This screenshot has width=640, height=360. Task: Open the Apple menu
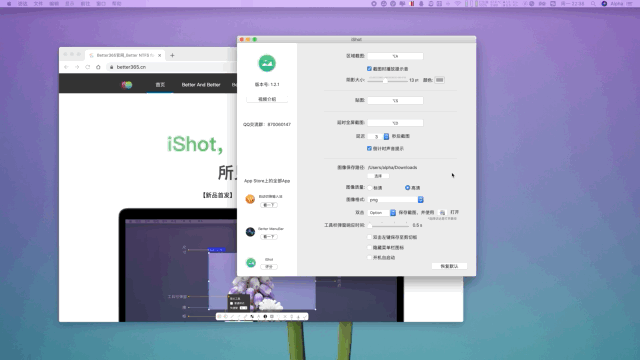click(x=9, y=4)
